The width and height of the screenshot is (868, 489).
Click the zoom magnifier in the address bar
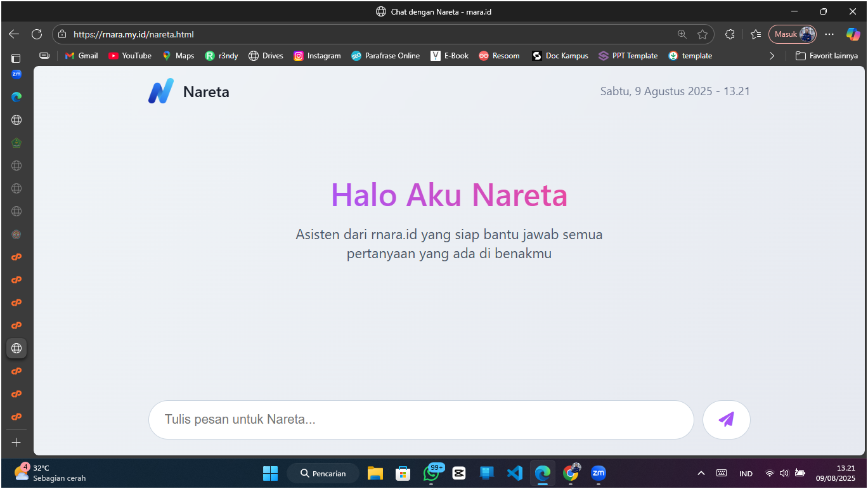coord(682,34)
